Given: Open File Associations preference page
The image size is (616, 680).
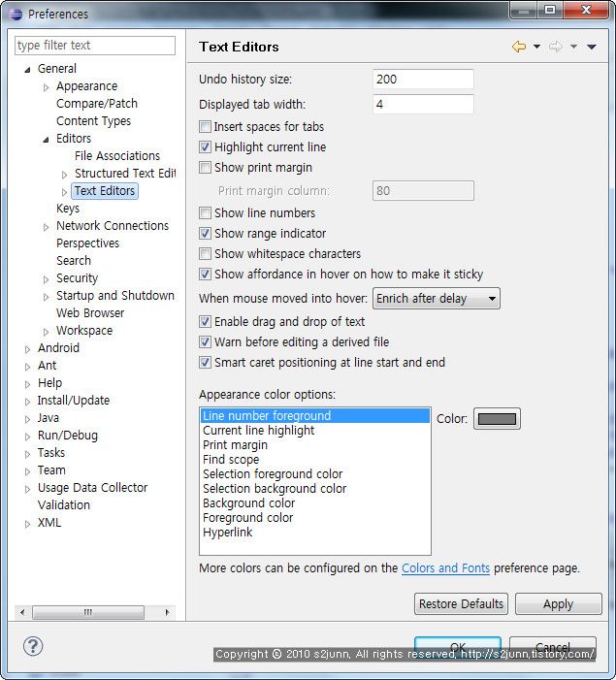Looking at the screenshot, I should [117, 155].
